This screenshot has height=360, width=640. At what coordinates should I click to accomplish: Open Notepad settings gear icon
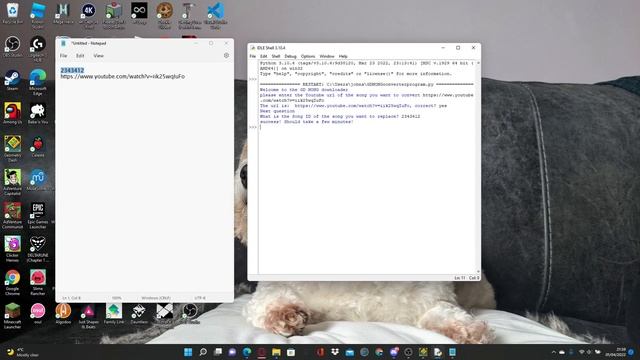[227, 56]
